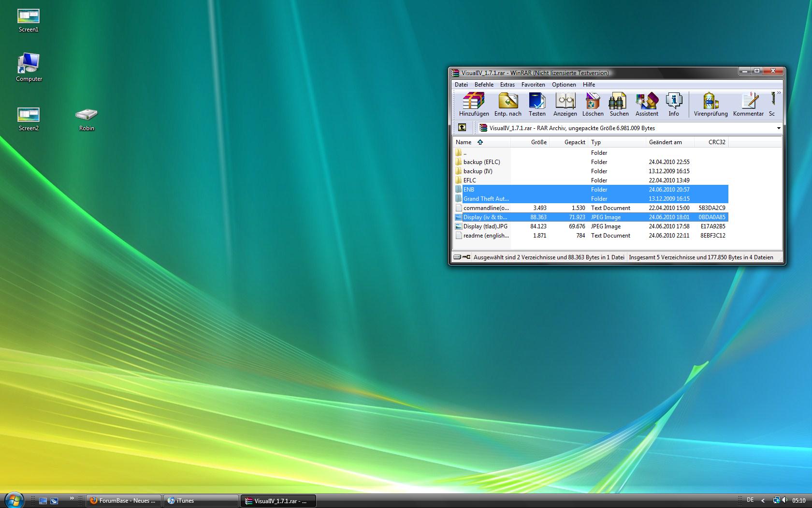This screenshot has height=508, width=812.
Task: Click the Info toolbar icon
Action: 674,105
